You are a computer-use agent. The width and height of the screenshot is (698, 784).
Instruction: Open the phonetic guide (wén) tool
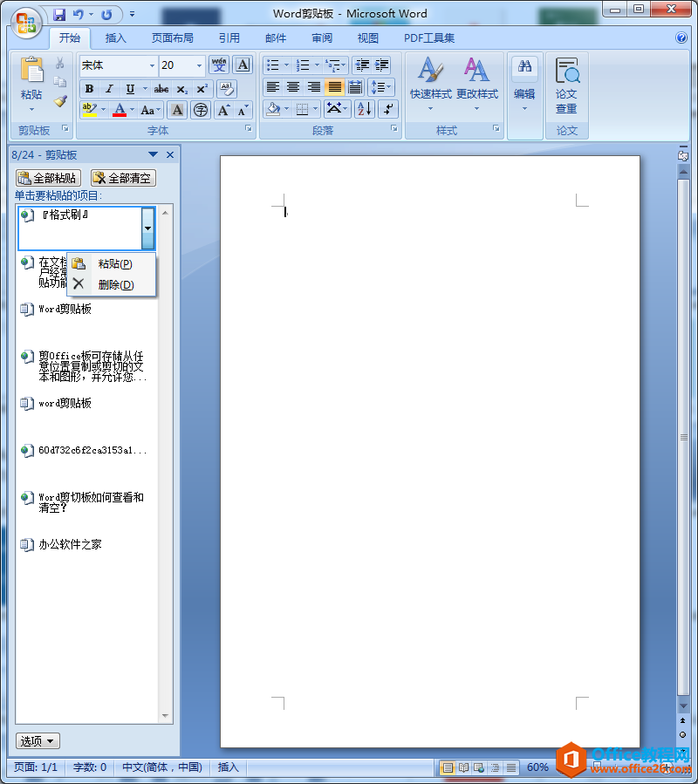[x=219, y=65]
